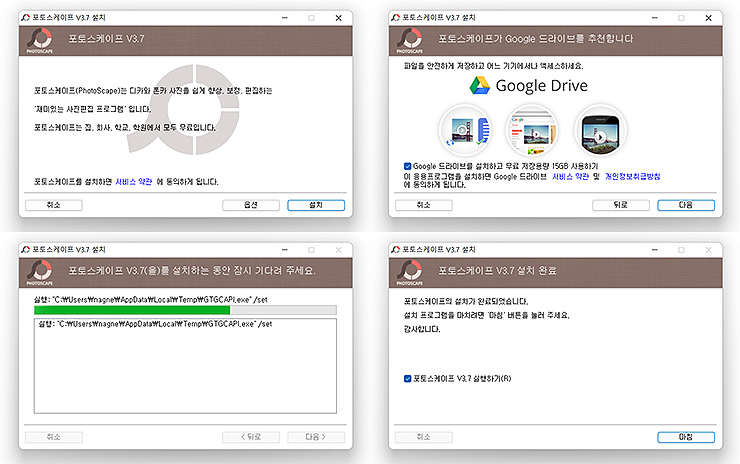Minimize the Google Drive installer window
Image resolution: width=740 pixels, height=464 pixels.
[655, 18]
